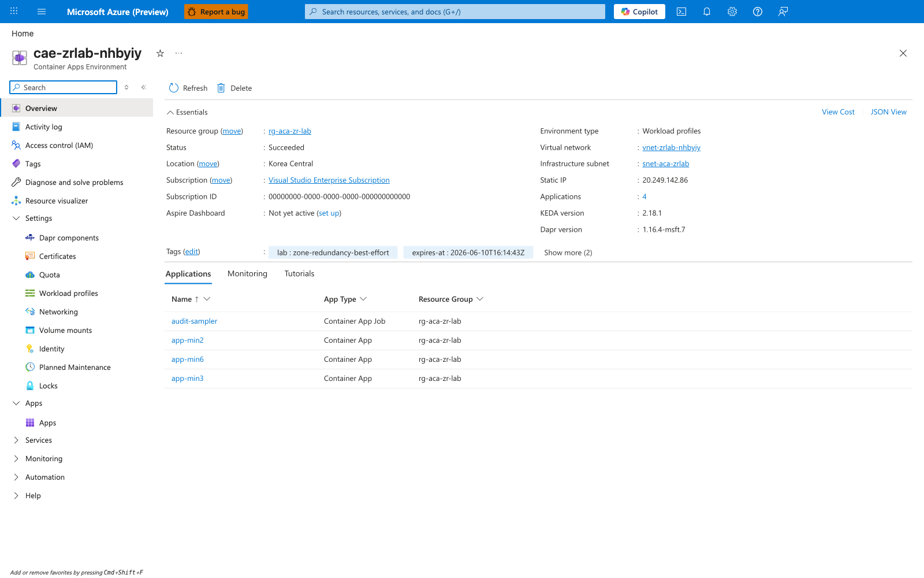Viewport: 924px width, 578px height.
Task: Open the hamburger portal menu
Action: point(42,12)
